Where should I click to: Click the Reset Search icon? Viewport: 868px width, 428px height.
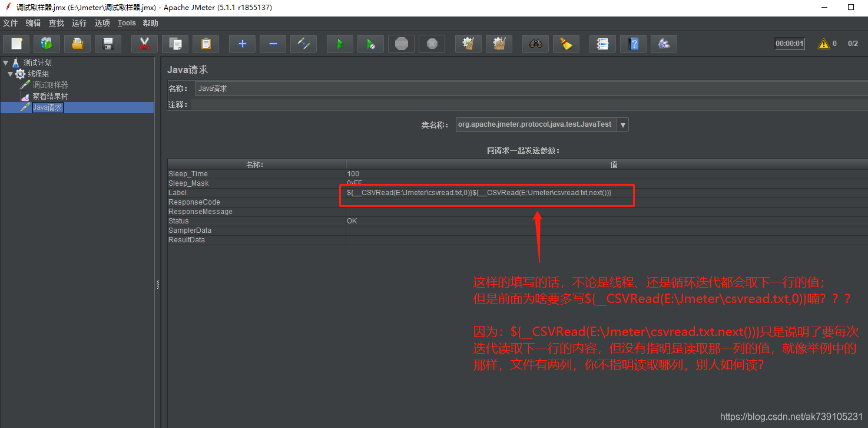566,44
